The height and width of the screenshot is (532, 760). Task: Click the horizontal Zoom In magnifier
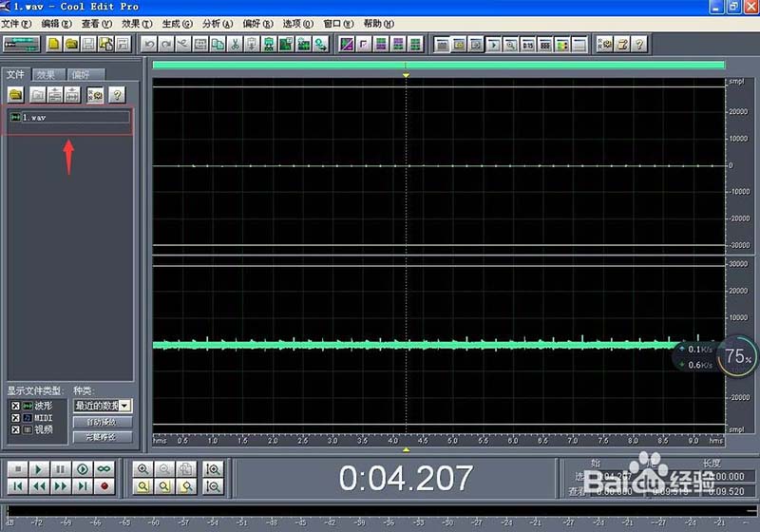[x=143, y=469]
